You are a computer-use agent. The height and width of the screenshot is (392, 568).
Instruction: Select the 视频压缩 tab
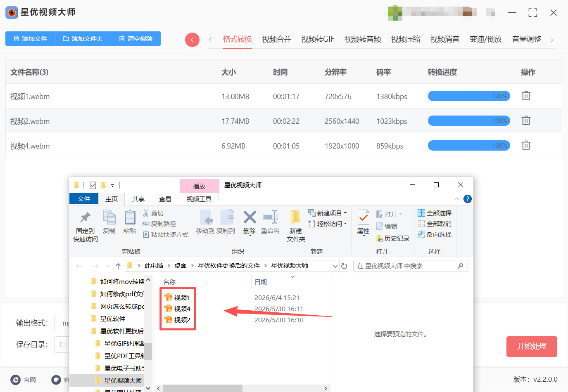tap(406, 39)
